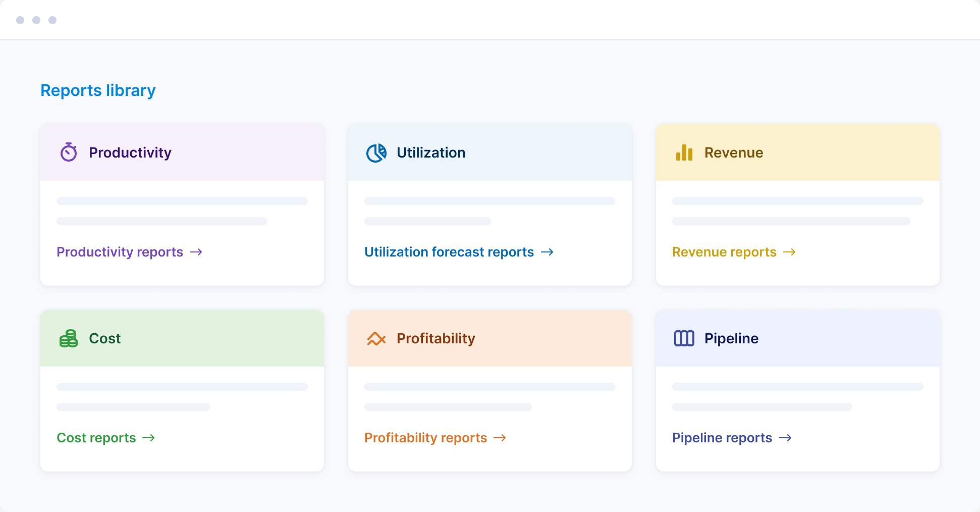Click the Productivity stopwatch icon
The image size is (980, 512).
coord(69,152)
